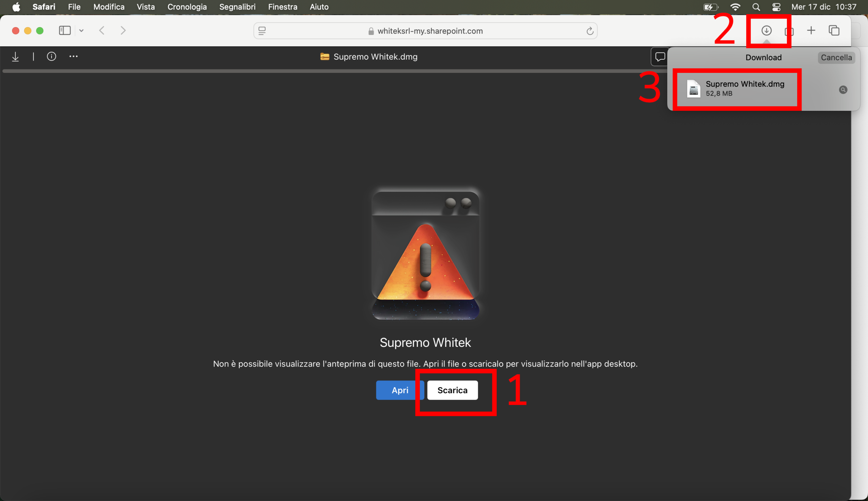Open the Segnalibri menu

(237, 7)
